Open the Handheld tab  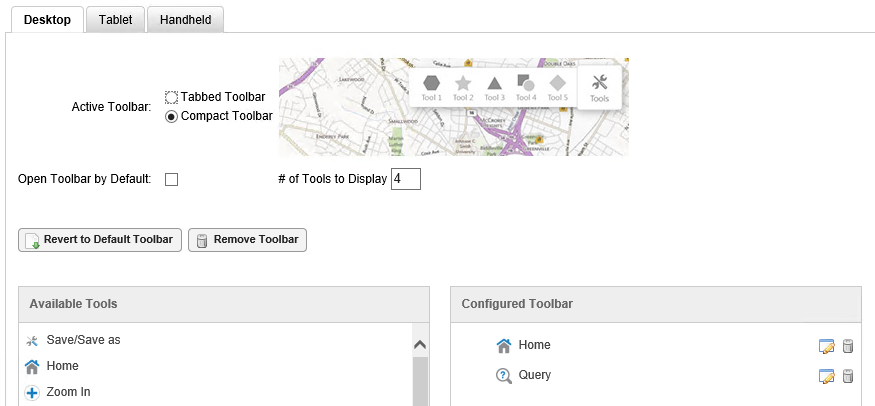[x=185, y=20]
